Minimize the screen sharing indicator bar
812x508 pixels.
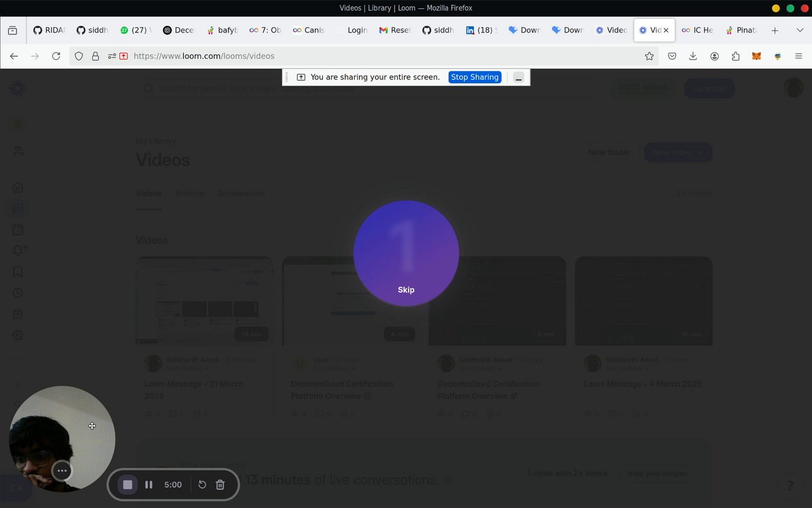pyautogui.click(x=519, y=77)
